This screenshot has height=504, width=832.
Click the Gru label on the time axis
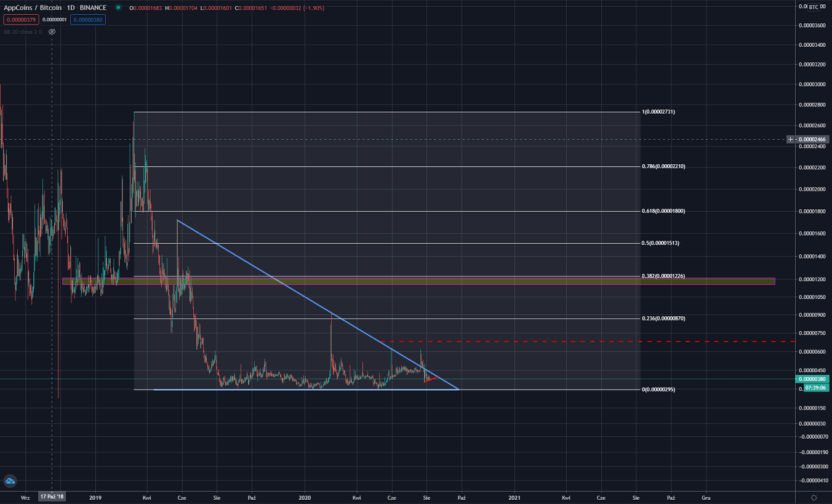706,497
